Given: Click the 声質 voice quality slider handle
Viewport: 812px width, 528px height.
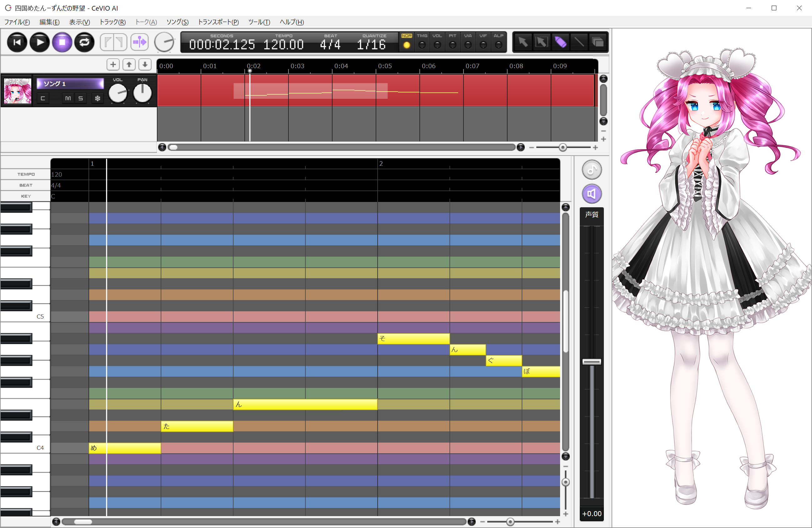Looking at the screenshot, I should (x=592, y=362).
